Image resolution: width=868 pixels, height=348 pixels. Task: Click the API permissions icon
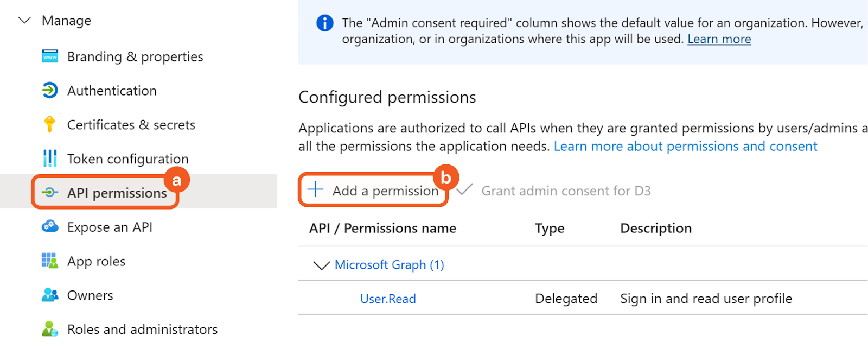pyautogui.click(x=50, y=192)
